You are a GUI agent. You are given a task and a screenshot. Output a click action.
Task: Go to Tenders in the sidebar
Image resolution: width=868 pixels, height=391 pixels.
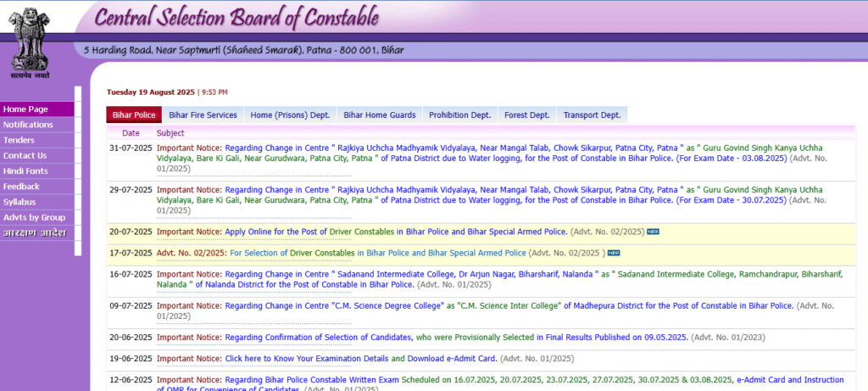pyautogui.click(x=19, y=140)
